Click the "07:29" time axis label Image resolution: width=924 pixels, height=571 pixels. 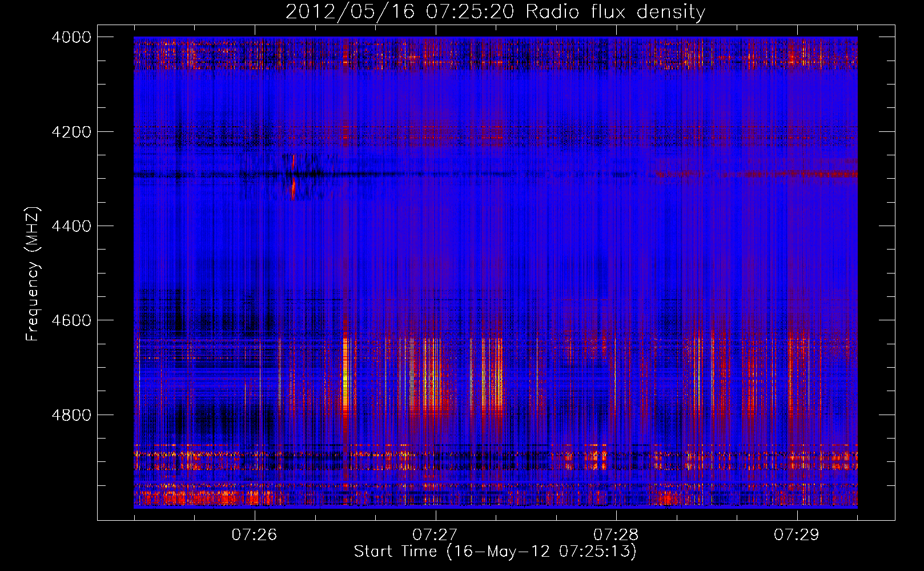pyautogui.click(x=797, y=534)
